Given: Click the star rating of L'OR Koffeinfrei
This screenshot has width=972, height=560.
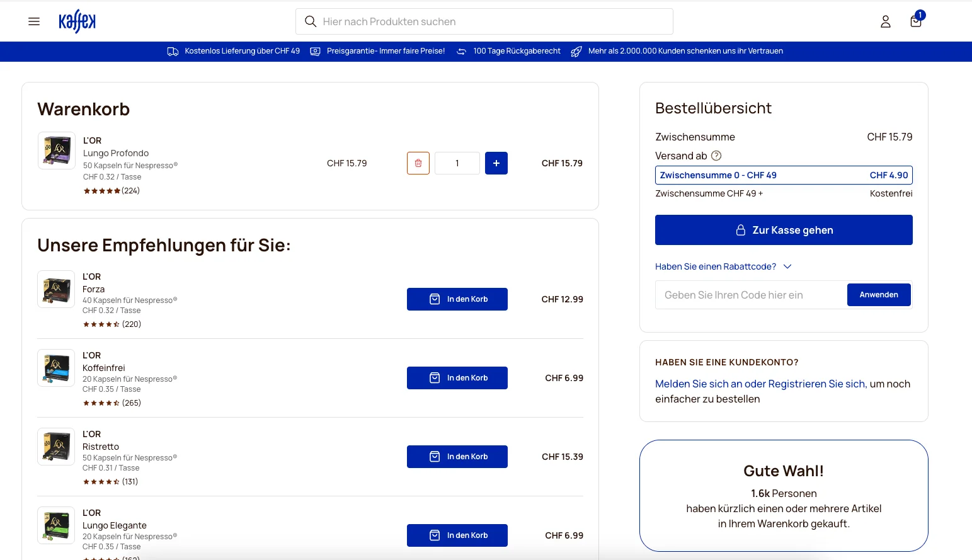Looking at the screenshot, I should point(101,402).
